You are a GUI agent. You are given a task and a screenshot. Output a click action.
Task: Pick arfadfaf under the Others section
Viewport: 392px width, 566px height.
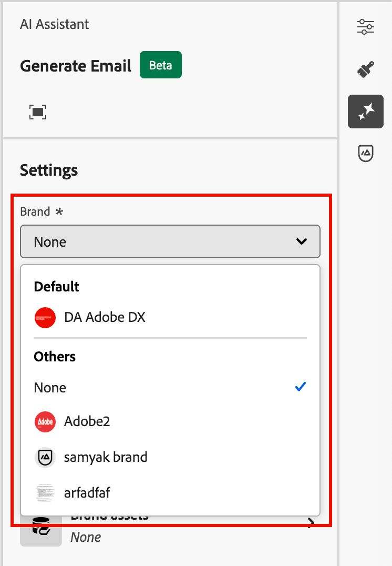(x=87, y=493)
